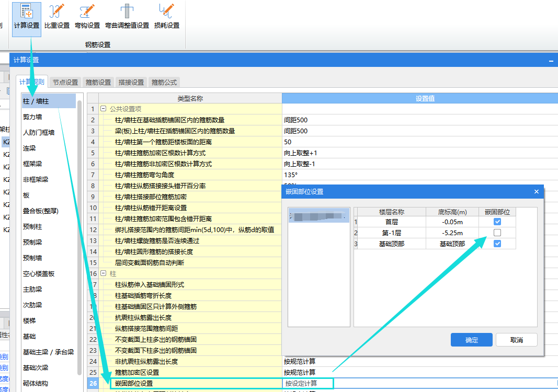
Task: Open the 箍筋设置 tab
Action: (98, 82)
